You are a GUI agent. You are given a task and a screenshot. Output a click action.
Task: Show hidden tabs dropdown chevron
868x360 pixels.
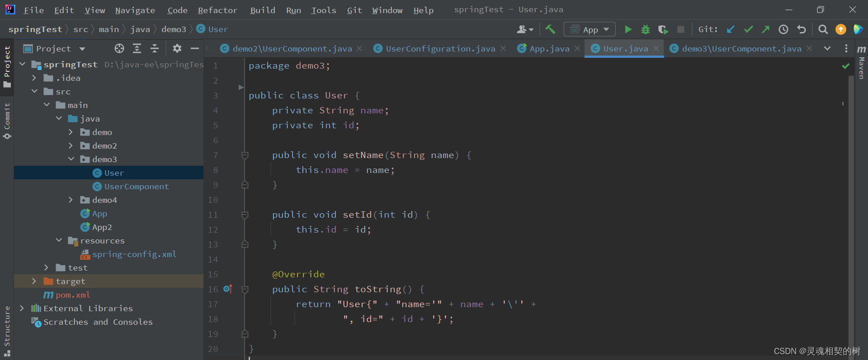[827, 48]
